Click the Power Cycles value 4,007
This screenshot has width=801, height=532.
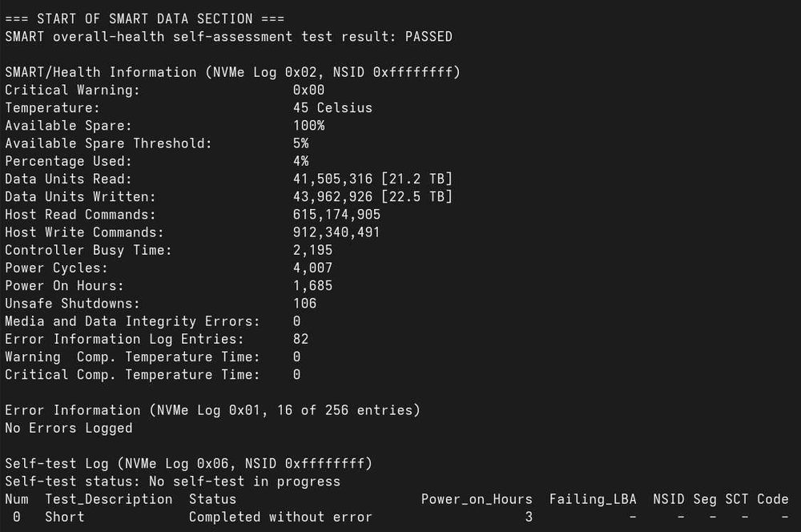click(x=312, y=268)
